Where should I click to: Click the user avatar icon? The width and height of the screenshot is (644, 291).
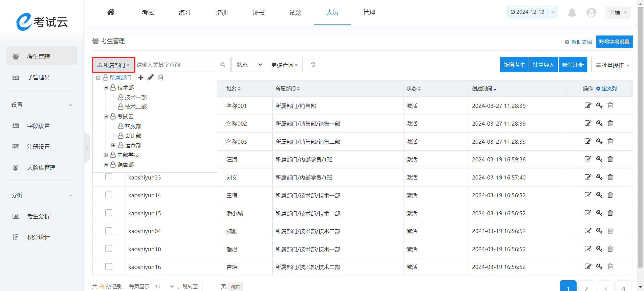591,13
